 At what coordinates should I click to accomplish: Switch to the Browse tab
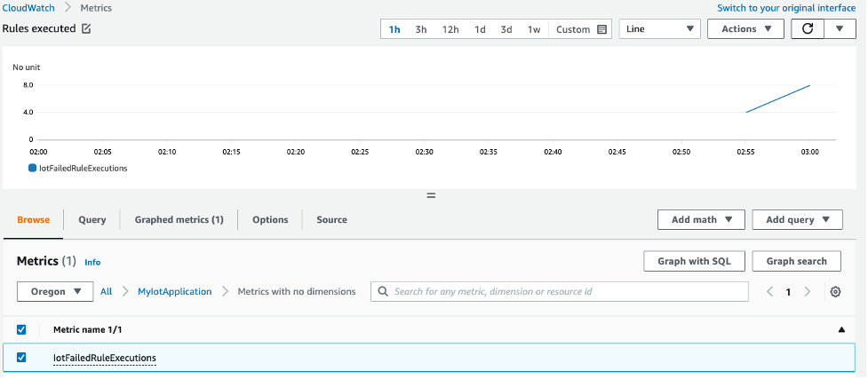coord(33,219)
